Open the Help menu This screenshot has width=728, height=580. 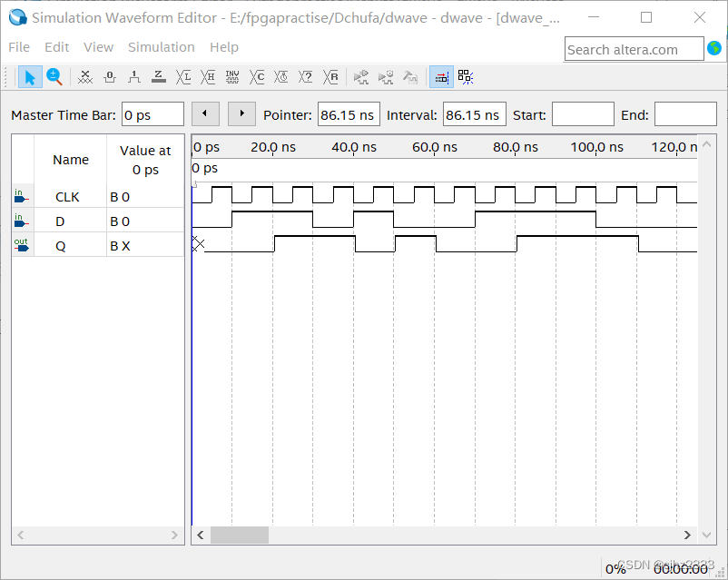pyautogui.click(x=224, y=47)
